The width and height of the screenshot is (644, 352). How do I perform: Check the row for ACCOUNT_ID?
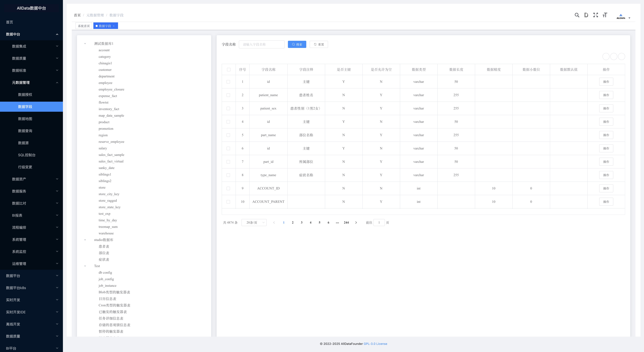click(x=228, y=188)
